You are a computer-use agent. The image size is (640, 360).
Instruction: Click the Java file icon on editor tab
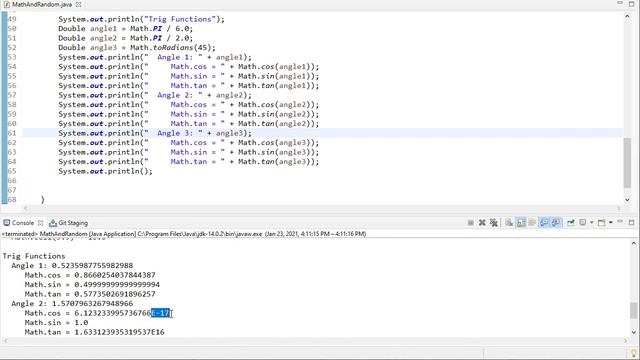coord(7,4)
